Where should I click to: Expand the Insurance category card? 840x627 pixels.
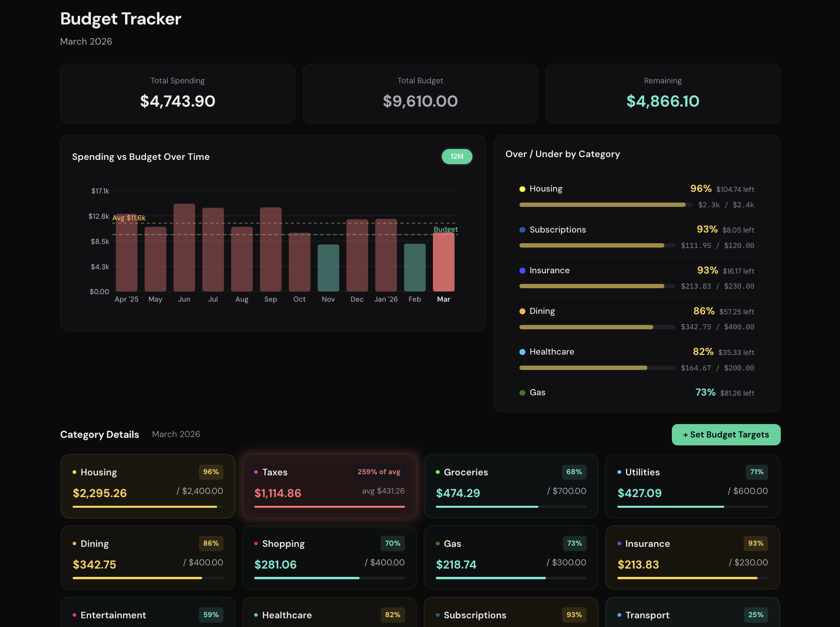click(x=692, y=558)
